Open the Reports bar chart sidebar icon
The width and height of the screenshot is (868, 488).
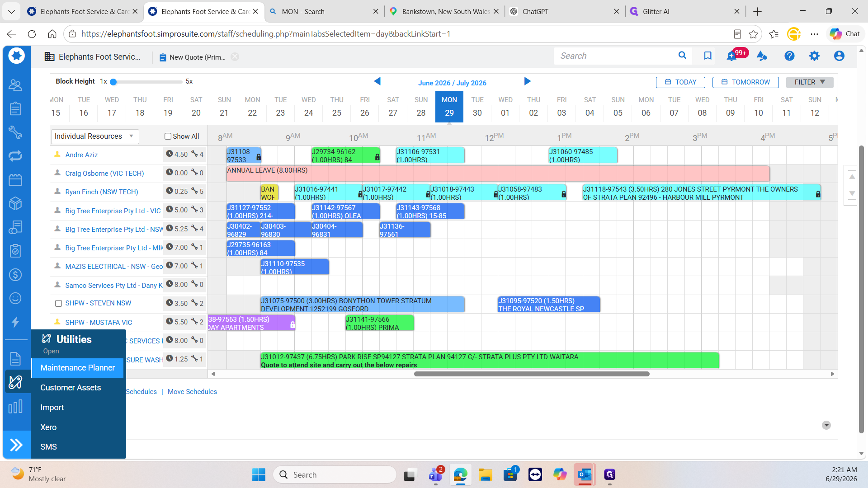[15, 407]
